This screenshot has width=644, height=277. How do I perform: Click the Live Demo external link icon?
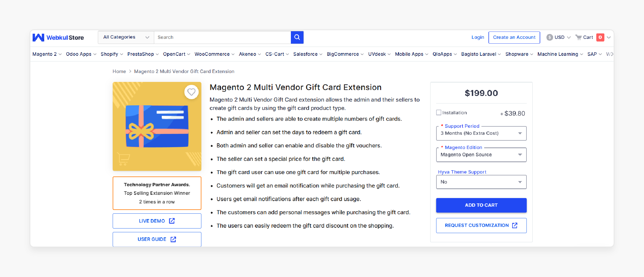(172, 221)
